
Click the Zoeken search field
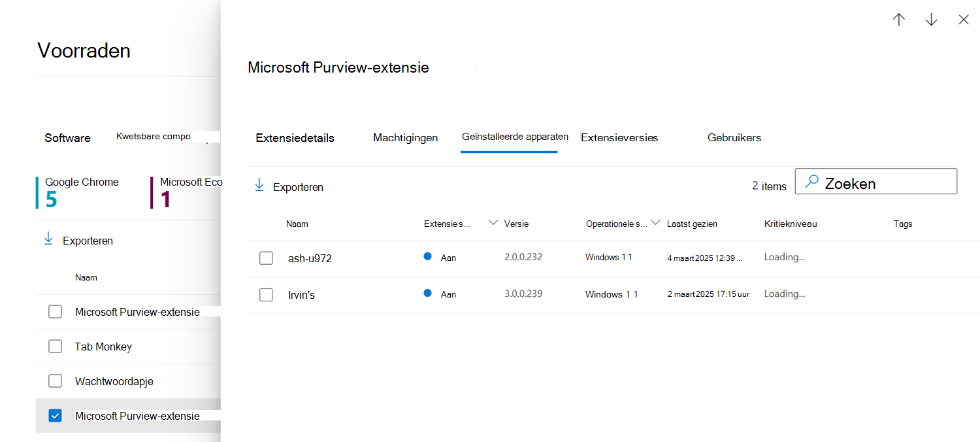876,181
